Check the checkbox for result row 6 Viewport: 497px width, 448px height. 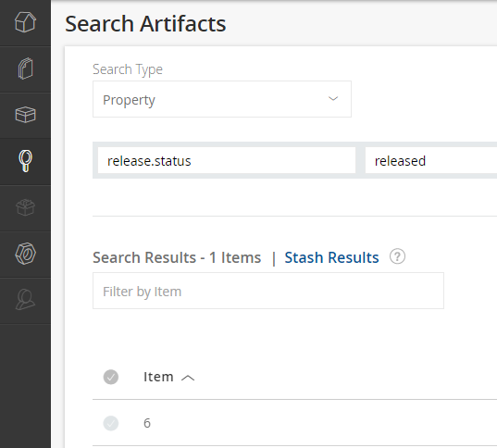pyautogui.click(x=111, y=423)
